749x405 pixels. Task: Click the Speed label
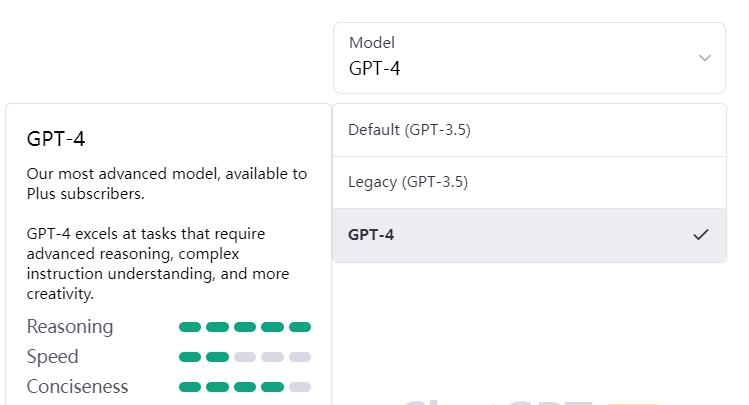pyautogui.click(x=52, y=357)
